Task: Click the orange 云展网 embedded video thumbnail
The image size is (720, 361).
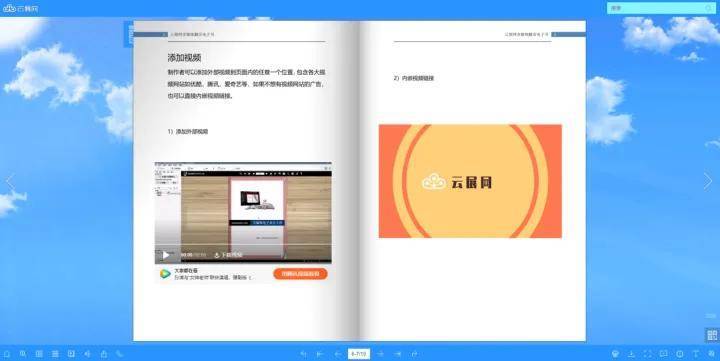Action: point(470,181)
